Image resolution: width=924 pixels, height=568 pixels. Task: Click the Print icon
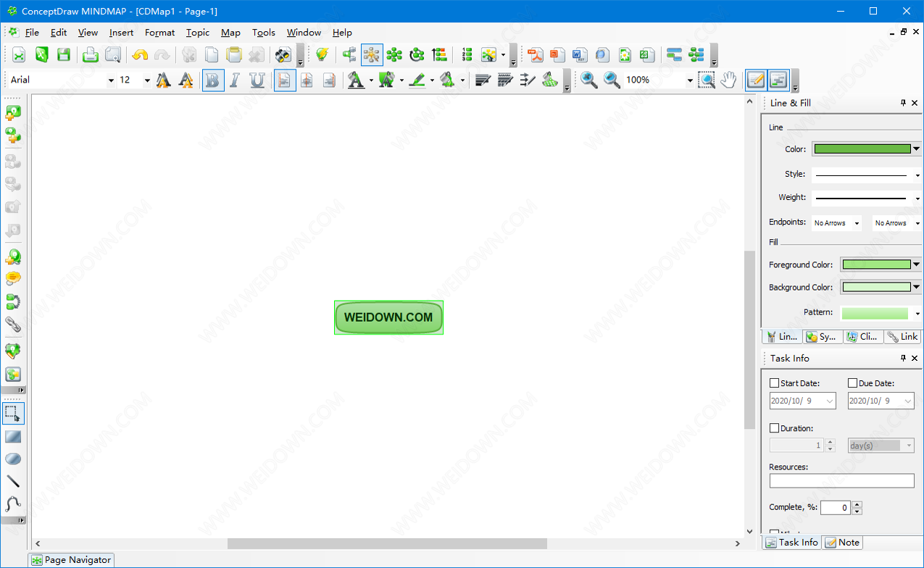pos(91,54)
